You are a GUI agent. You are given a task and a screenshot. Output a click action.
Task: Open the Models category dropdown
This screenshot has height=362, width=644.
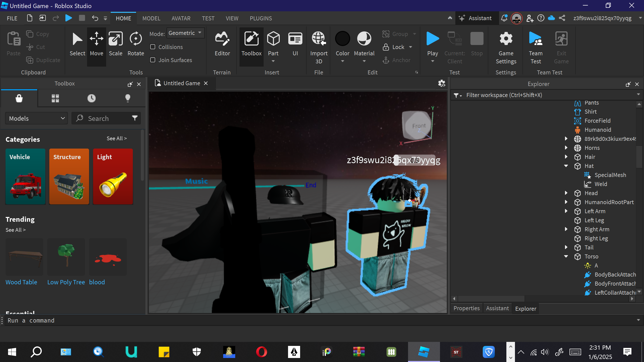point(37,118)
